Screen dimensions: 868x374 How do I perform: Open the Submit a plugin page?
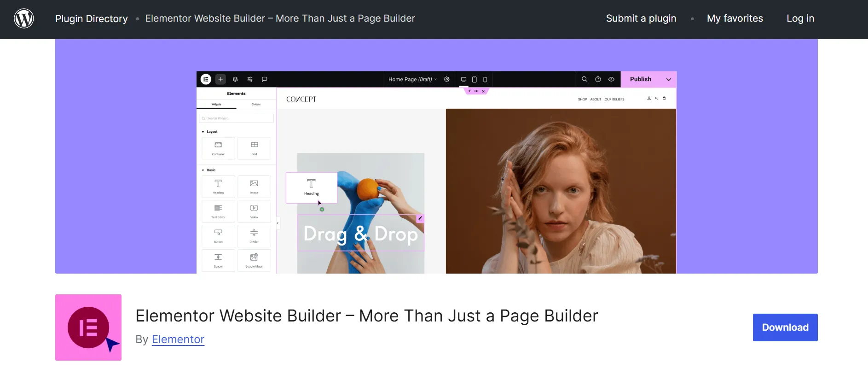point(641,18)
